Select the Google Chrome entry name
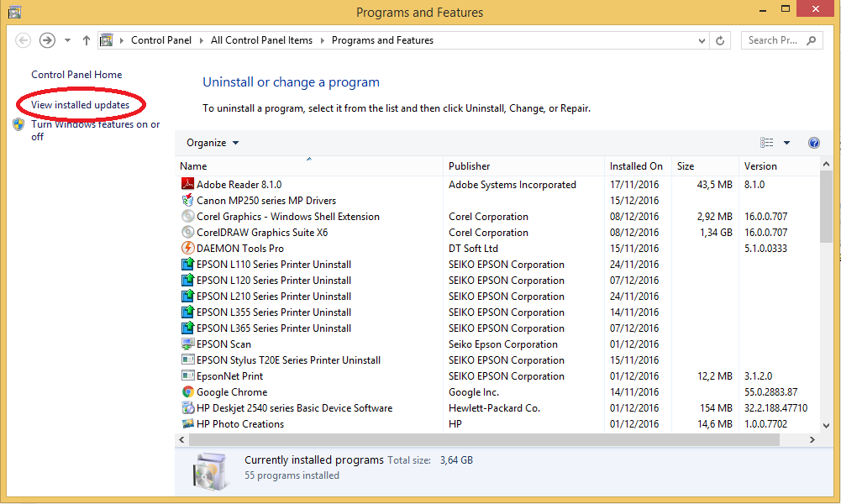Screen dimensions: 841x504 click(232, 392)
